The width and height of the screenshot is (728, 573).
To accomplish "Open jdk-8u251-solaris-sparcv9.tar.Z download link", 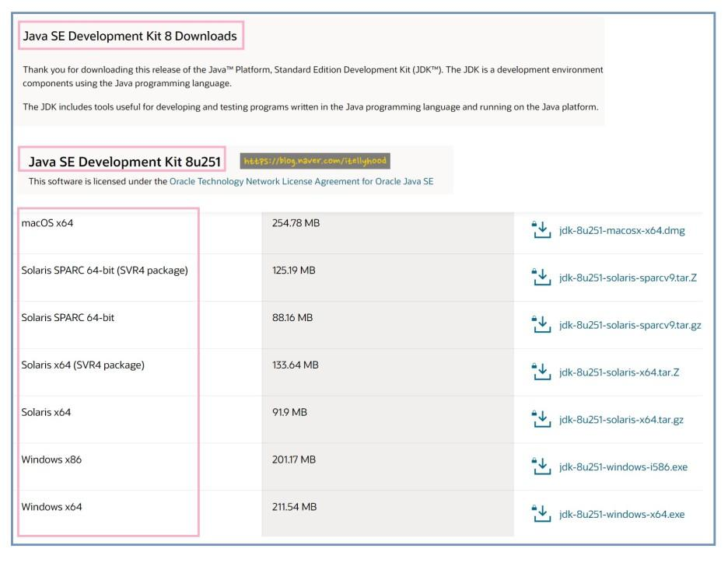I will (x=628, y=278).
